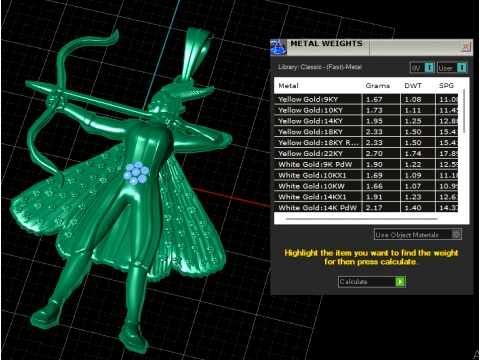This screenshot has height=360, width=480.
Task: Click the Metal Weights title bar
Action: (373, 47)
